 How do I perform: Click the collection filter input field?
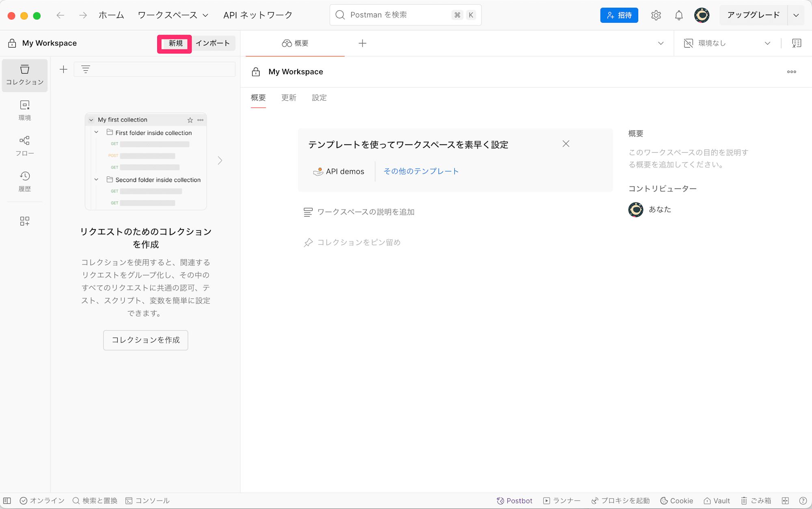[155, 69]
